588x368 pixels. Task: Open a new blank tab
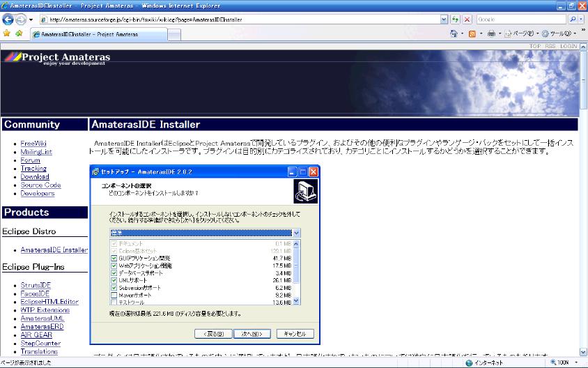[x=174, y=35]
